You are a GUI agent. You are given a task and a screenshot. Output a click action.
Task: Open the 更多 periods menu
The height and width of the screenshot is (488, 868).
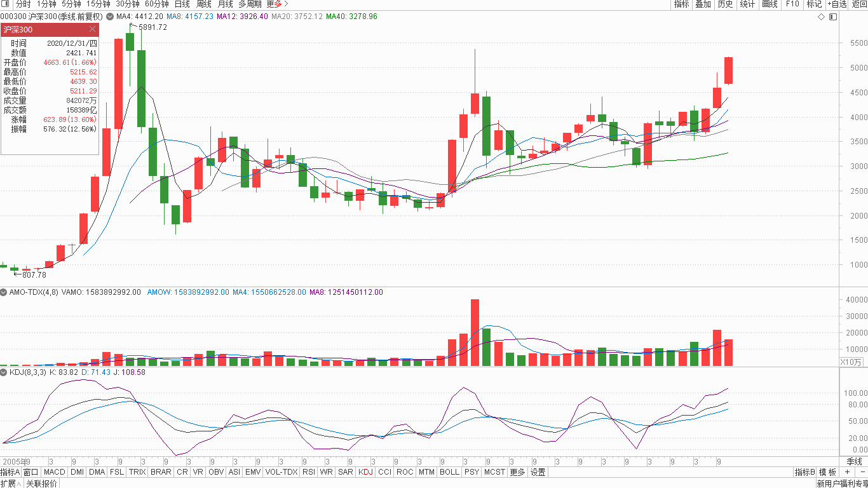(x=277, y=4)
